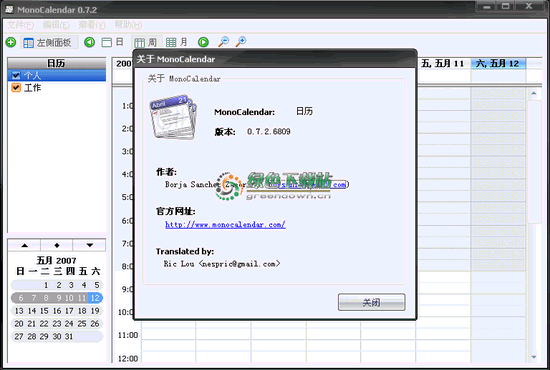Click the vertical scrollbar thumb of week view

point(535,162)
